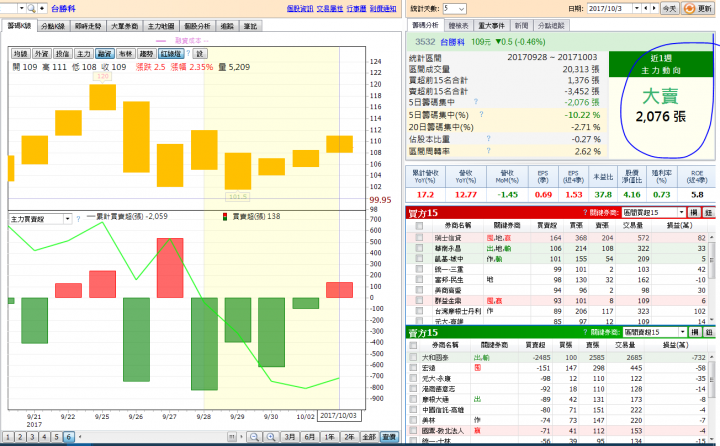Click the zoom out magnifier icon below the chart
The width and height of the screenshot is (720, 446).
254,437
